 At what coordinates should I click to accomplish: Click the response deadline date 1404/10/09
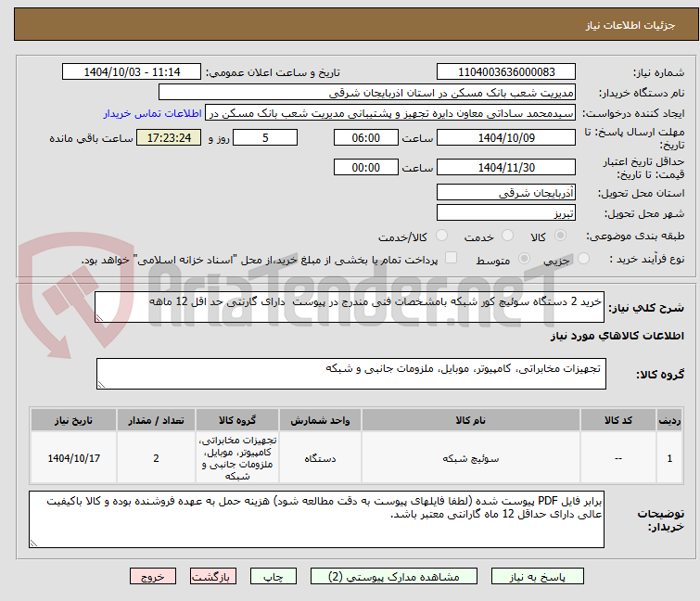click(506, 137)
